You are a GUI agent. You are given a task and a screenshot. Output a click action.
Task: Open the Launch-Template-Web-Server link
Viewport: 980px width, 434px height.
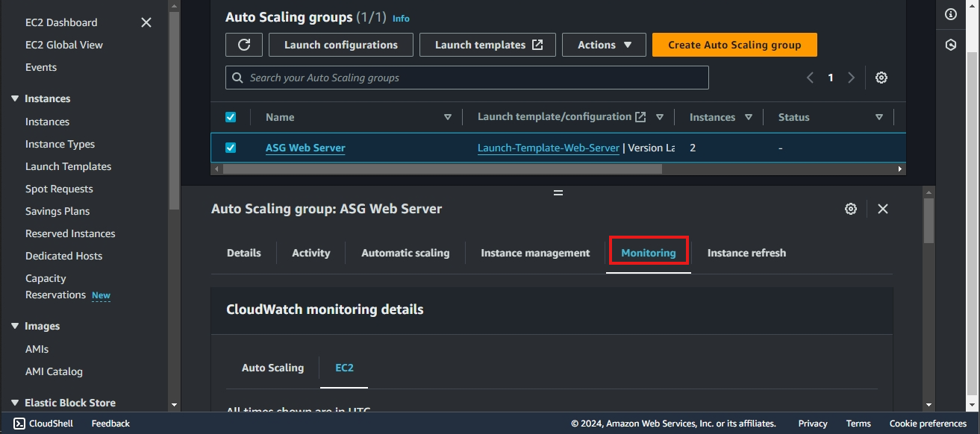click(549, 148)
